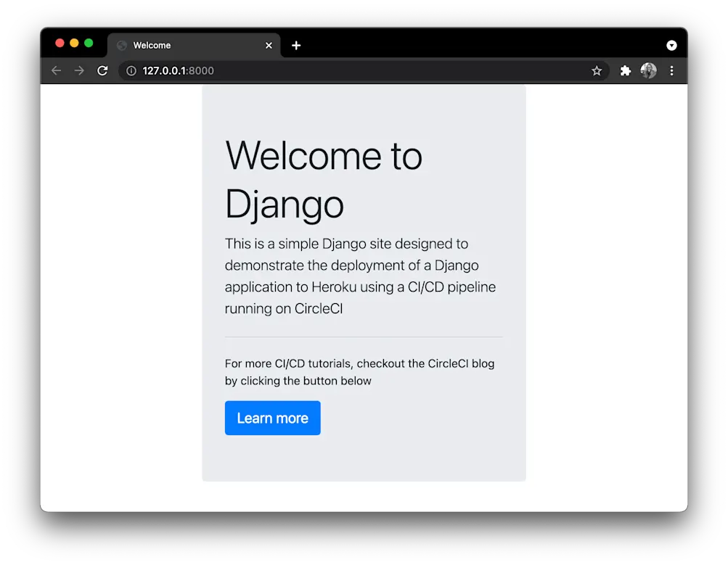Screen dimensions: 728x565
Task: Reload the page with the refresh icon
Action: tap(102, 70)
